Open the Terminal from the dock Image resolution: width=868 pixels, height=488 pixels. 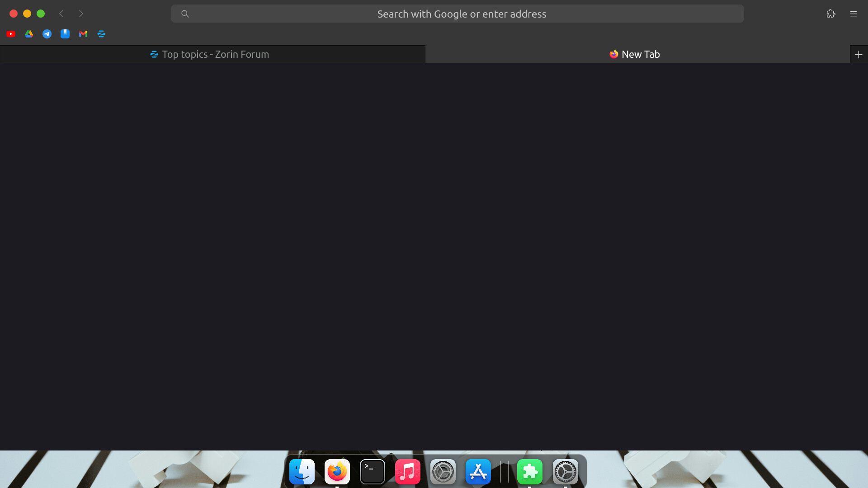pos(372,471)
